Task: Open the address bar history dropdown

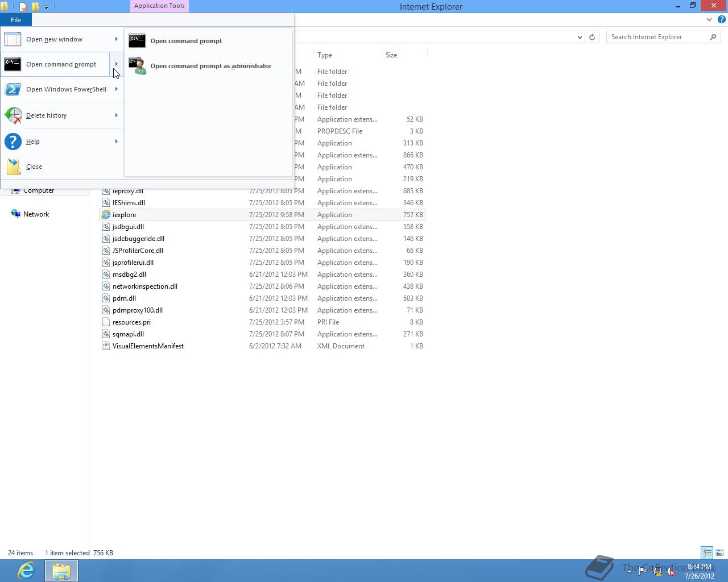Action: tap(580, 37)
